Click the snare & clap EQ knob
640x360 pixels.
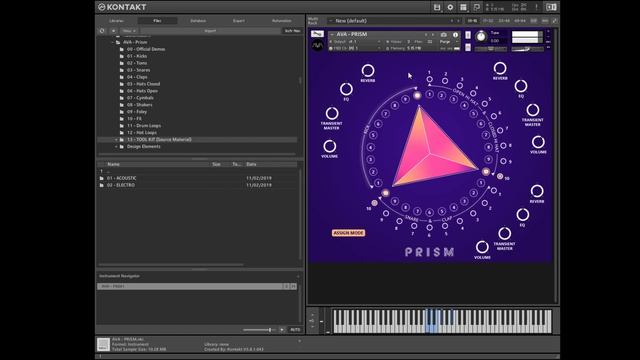click(523, 214)
